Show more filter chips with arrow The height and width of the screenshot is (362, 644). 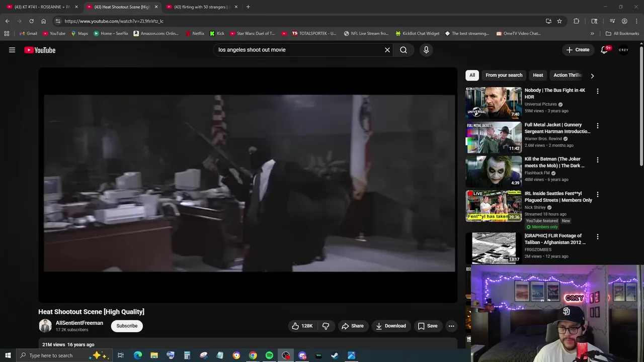click(592, 75)
